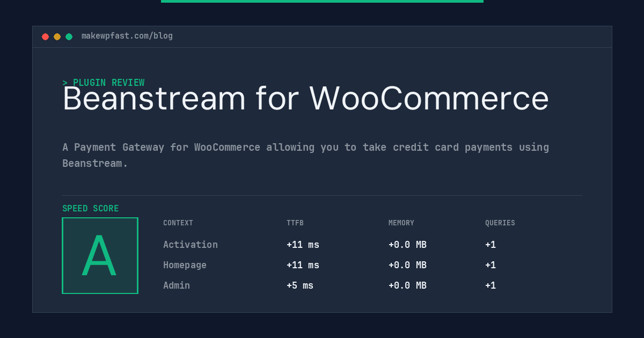Image resolution: width=644 pixels, height=338 pixels.
Task: Click the red close dot
Action: pyautogui.click(x=45, y=36)
